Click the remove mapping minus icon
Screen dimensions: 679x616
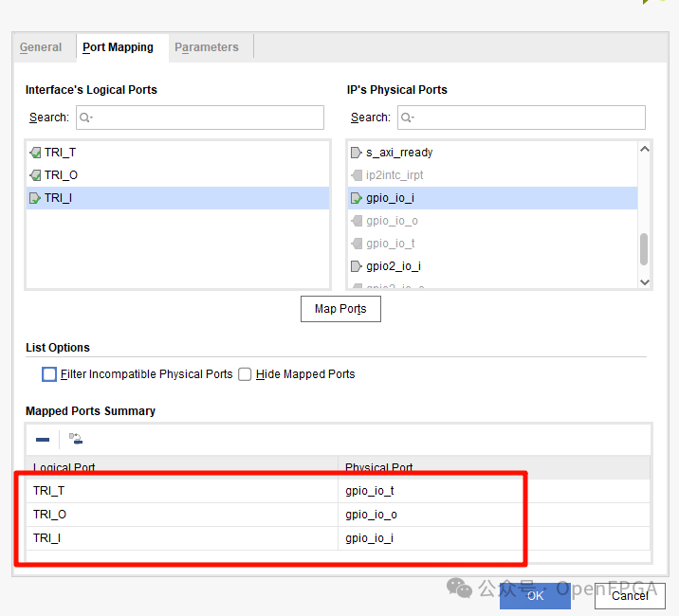point(43,440)
